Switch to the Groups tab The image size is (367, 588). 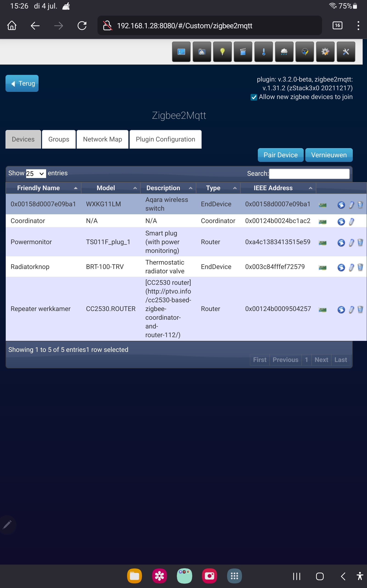[58, 139]
